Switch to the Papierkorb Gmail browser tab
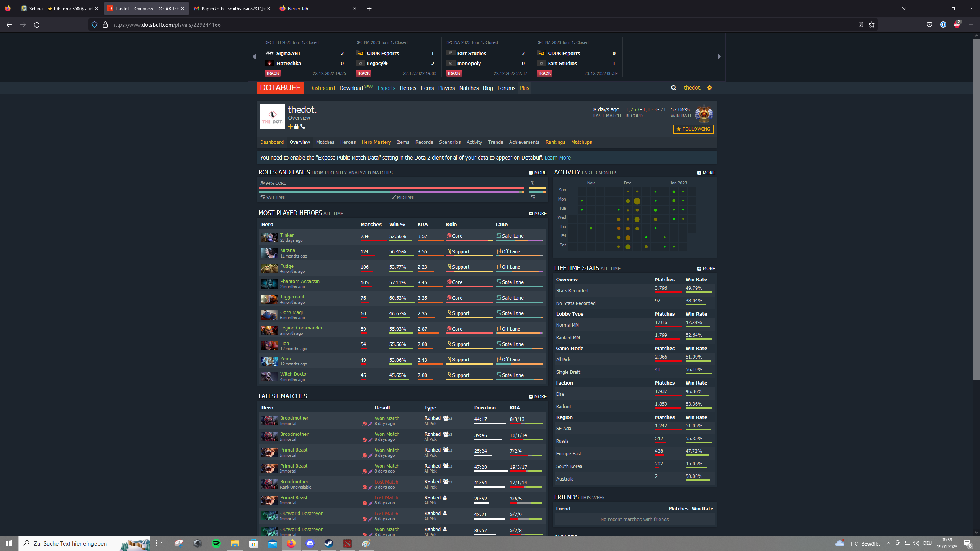The height and width of the screenshot is (551, 980). pos(232,8)
